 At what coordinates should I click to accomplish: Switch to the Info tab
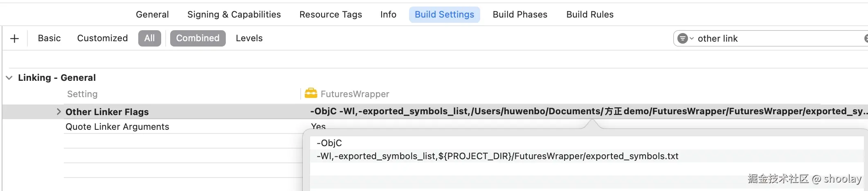point(388,15)
